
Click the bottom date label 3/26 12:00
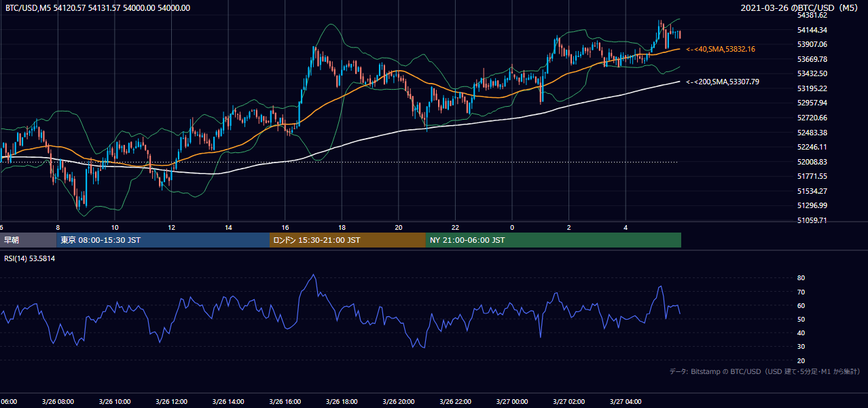(171, 401)
